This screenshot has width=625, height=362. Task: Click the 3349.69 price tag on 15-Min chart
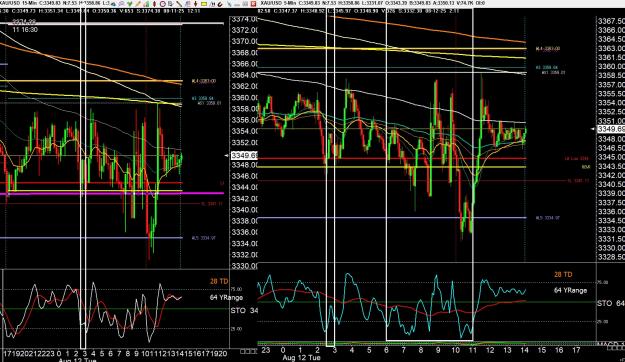tap(244, 155)
